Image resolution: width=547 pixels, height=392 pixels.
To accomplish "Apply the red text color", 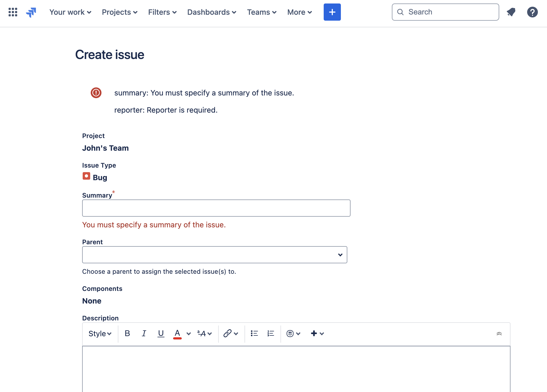I will coord(177,333).
